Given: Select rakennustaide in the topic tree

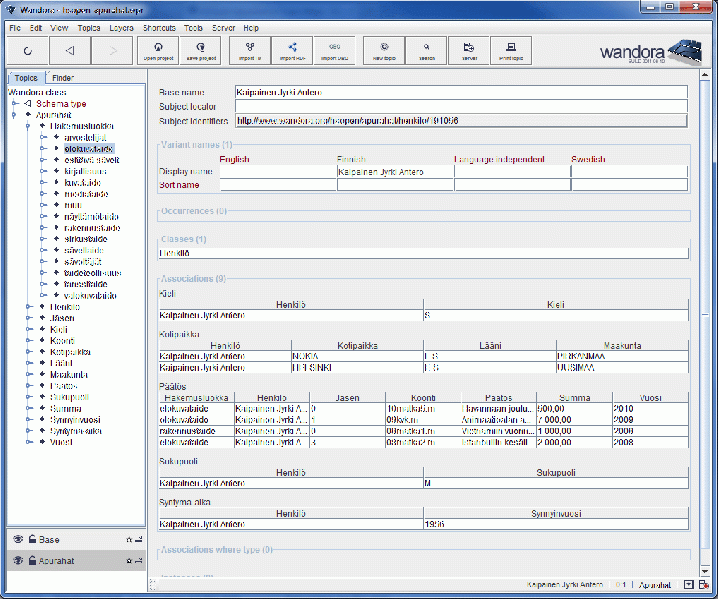Looking at the screenshot, I should click(x=91, y=228).
